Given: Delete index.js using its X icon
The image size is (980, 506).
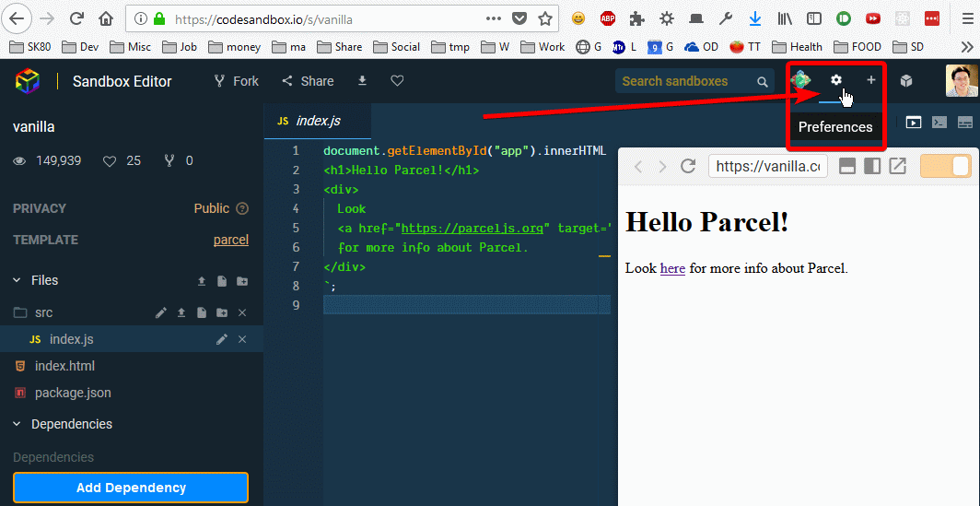Looking at the screenshot, I should click(x=242, y=339).
